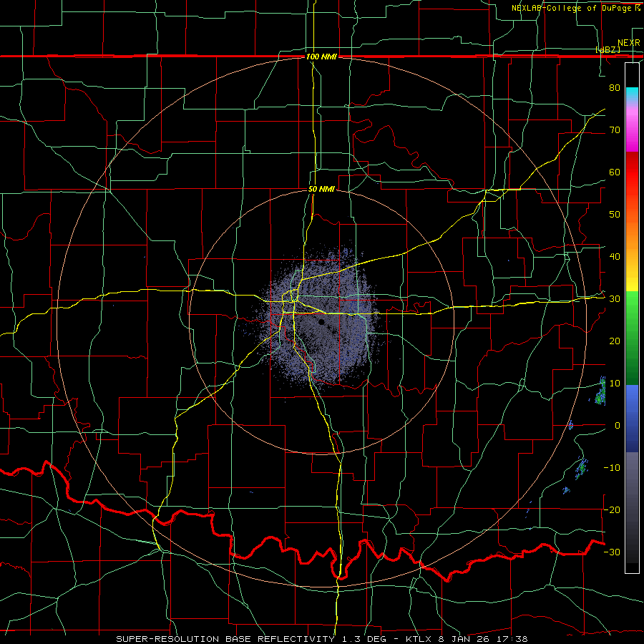Image resolution: width=644 pixels, height=644 pixels.
Task: Click the -30 value on the dBZ scale
Action: click(x=612, y=552)
